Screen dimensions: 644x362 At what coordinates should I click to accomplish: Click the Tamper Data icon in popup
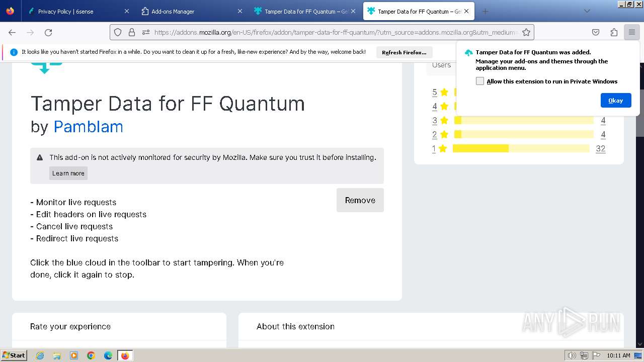click(468, 53)
